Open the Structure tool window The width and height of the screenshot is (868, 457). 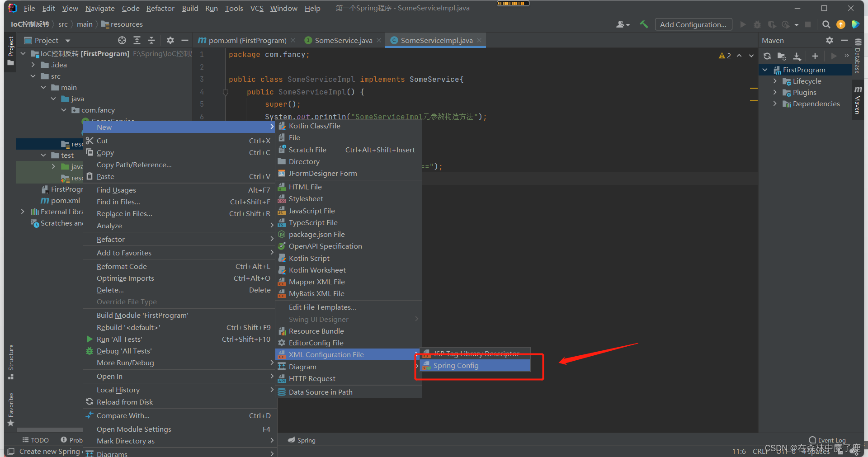11,362
